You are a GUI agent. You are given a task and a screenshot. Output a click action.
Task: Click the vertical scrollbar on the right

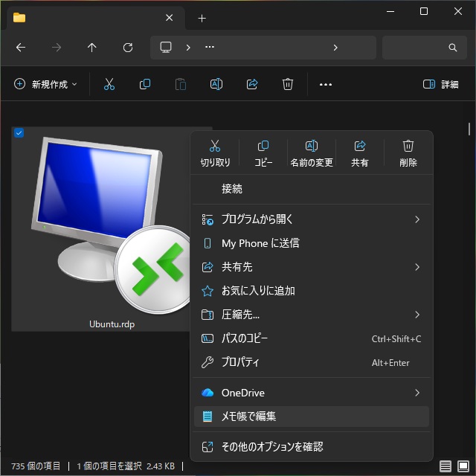469,129
